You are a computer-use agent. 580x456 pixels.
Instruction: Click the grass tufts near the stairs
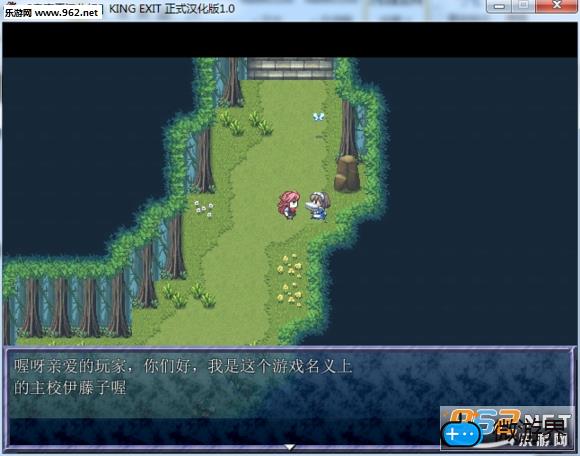pos(246,123)
